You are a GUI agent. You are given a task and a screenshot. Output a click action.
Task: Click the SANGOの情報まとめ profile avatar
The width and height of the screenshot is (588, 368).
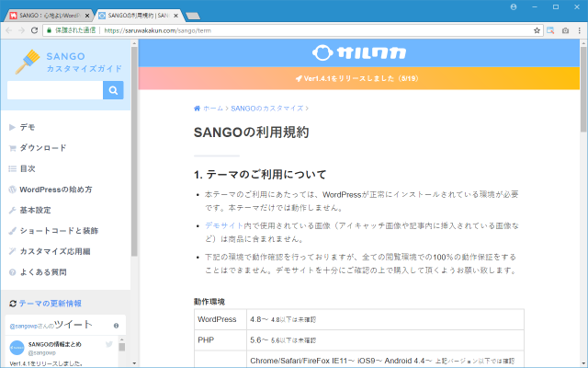[x=17, y=348]
